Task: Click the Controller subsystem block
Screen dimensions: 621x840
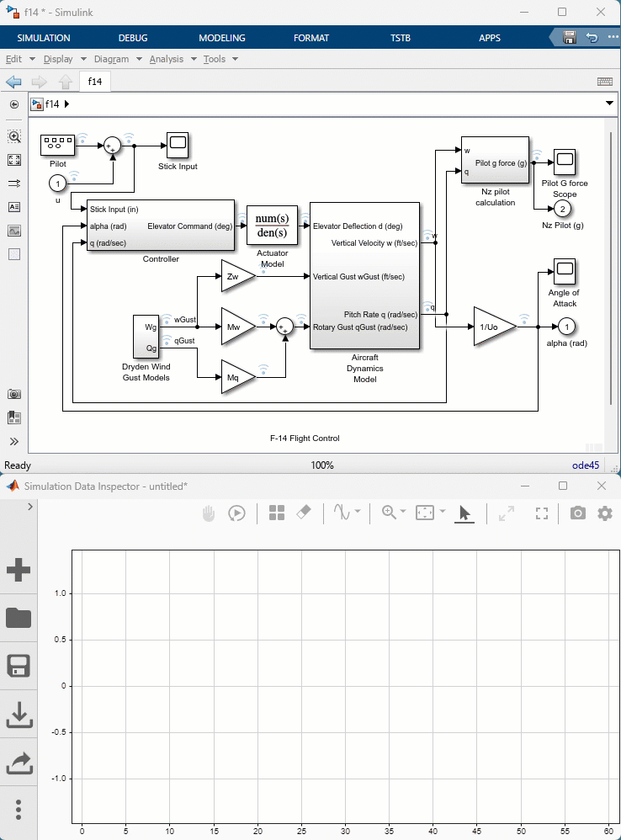Action: [160, 226]
